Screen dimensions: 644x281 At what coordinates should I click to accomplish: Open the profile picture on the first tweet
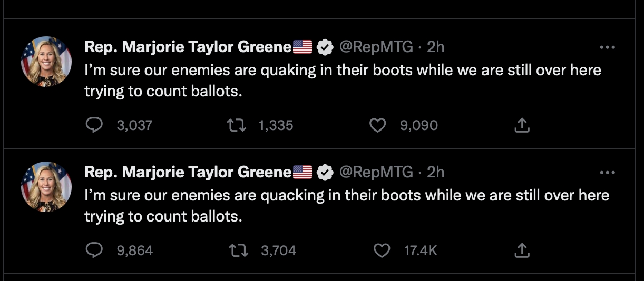(x=46, y=62)
